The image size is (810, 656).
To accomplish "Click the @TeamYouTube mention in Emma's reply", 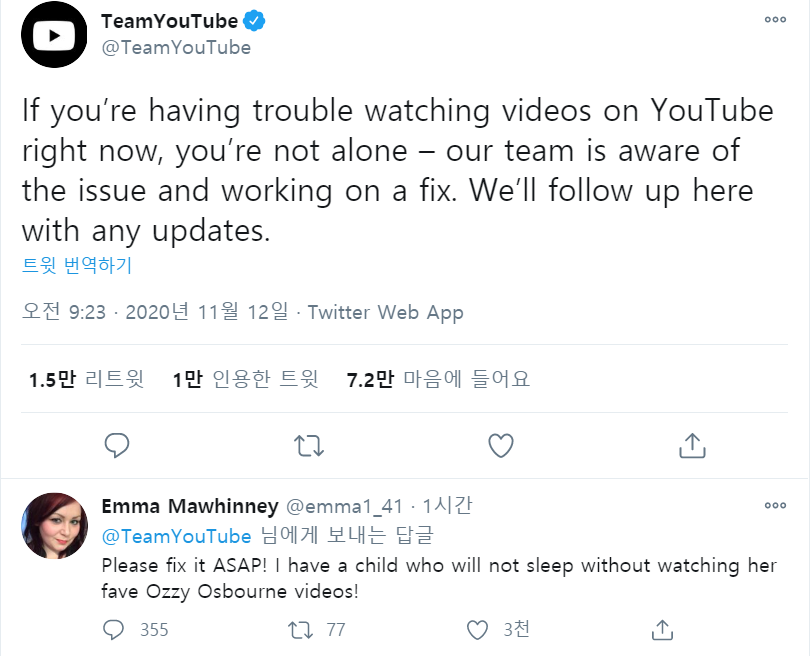I will [x=176, y=536].
